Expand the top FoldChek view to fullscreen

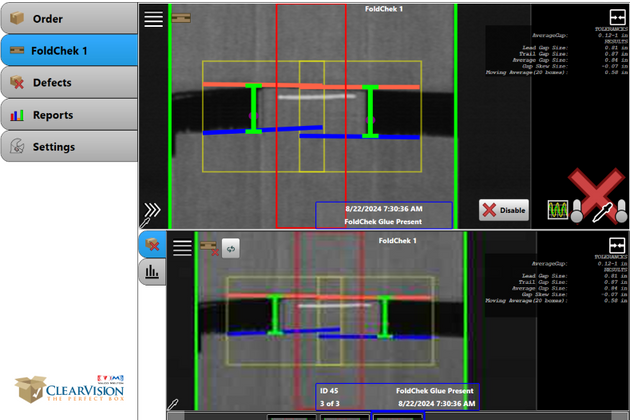tap(618, 17)
